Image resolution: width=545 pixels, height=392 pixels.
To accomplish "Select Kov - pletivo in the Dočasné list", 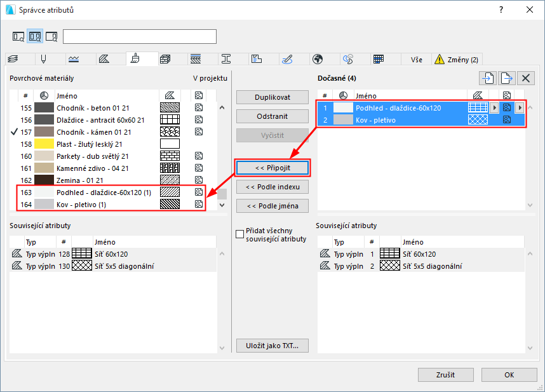I will coord(421,120).
